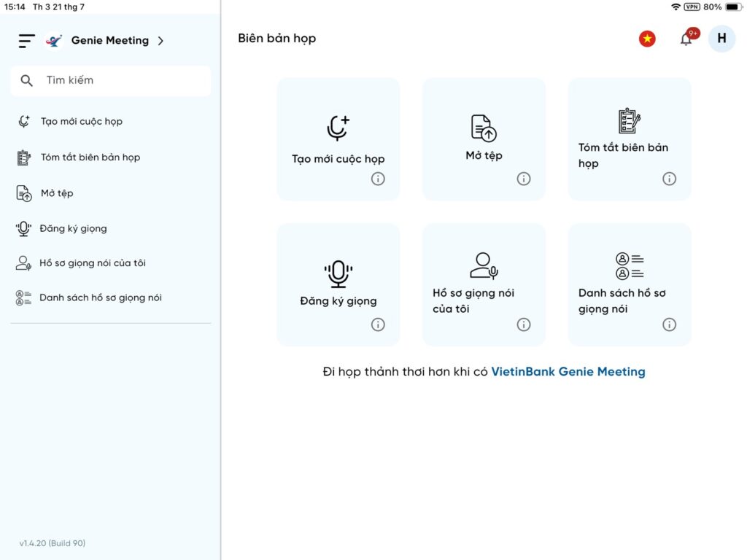Click the VietinBank Genie Meeting link

[x=568, y=371]
